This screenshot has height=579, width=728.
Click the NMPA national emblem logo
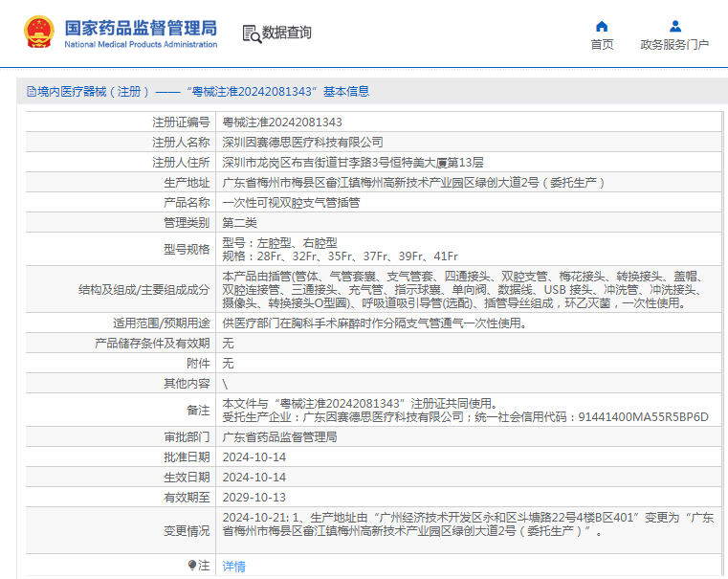39,33
